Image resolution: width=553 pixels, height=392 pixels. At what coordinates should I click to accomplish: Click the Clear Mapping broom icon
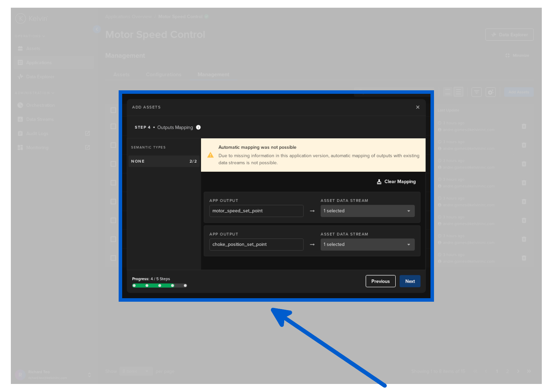(x=379, y=182)
